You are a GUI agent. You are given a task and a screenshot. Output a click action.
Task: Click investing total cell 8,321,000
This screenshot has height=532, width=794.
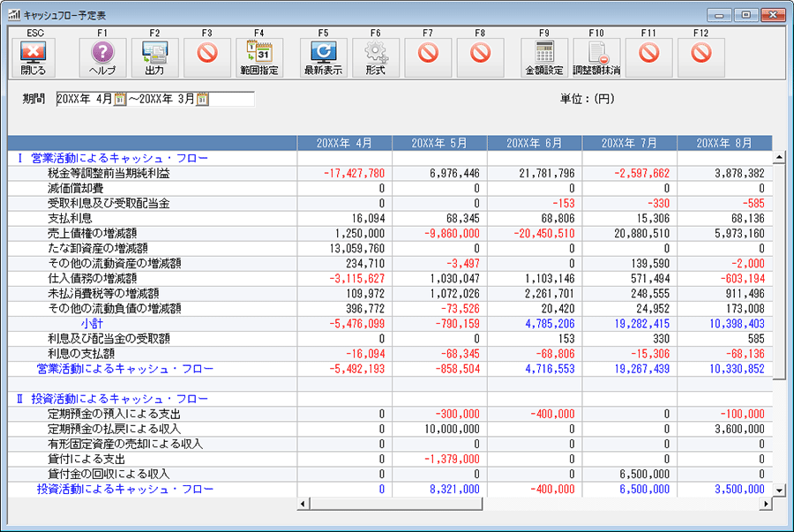point(439,489)
